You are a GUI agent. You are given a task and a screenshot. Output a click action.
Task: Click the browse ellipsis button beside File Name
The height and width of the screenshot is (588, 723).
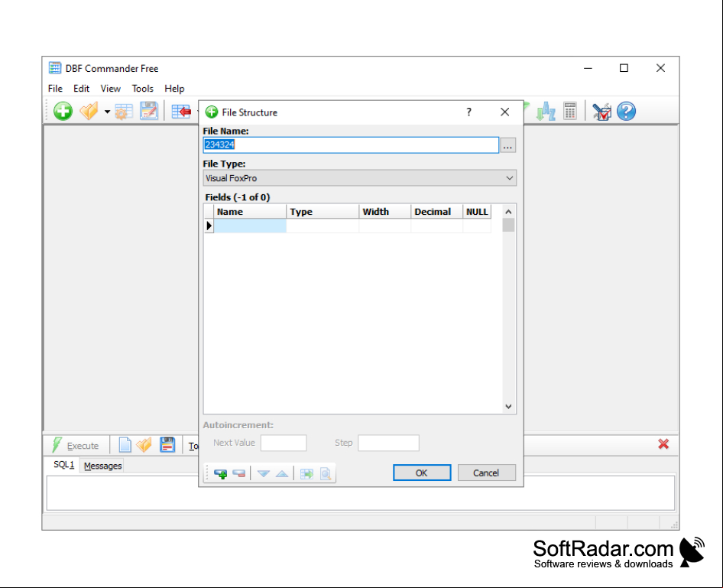click(x=507, y=145)
